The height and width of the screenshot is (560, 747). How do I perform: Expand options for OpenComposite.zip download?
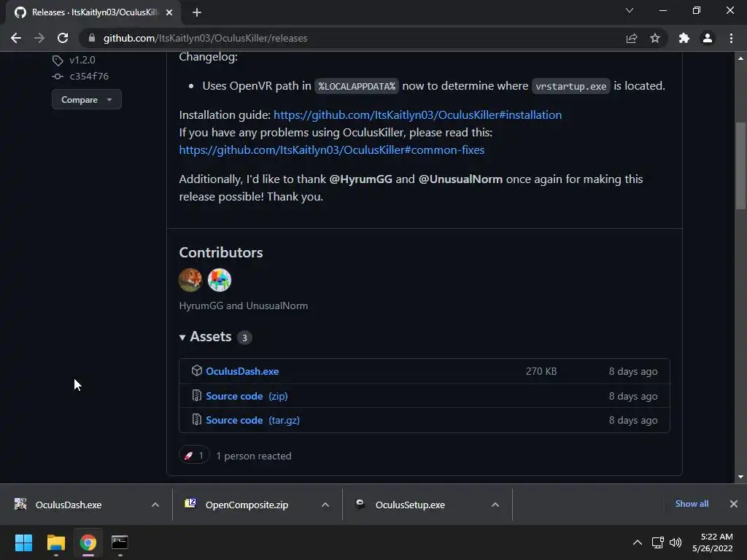pos(325,505)
